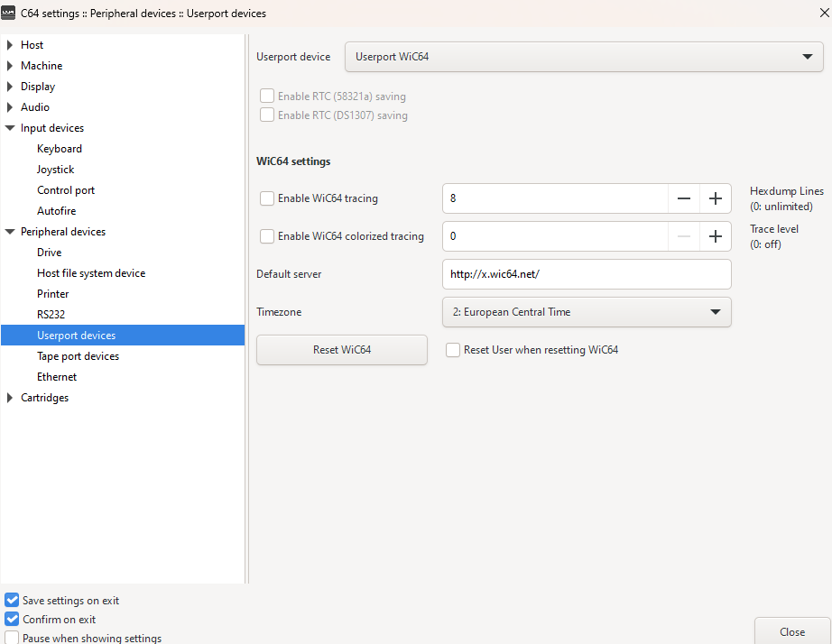Click the Input devices label
Viewport: 832px width, 644px height.
(52, 128)
